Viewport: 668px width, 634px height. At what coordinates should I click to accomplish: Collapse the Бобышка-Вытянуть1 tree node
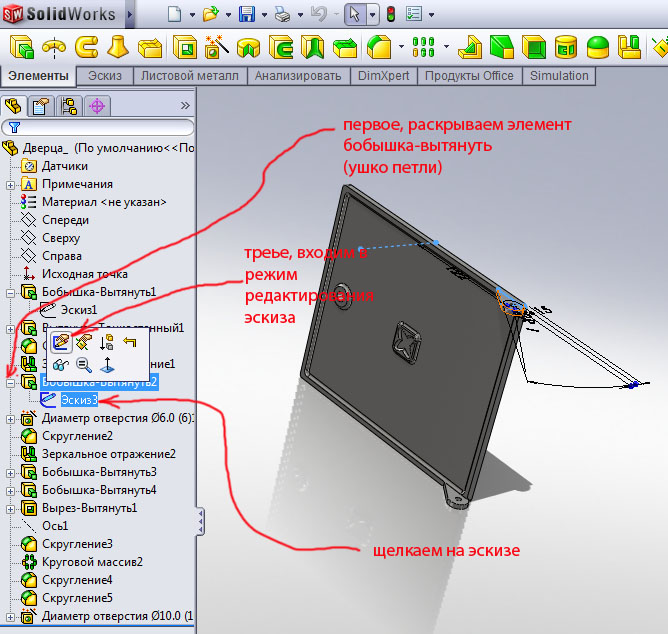[x=10, y=292]
